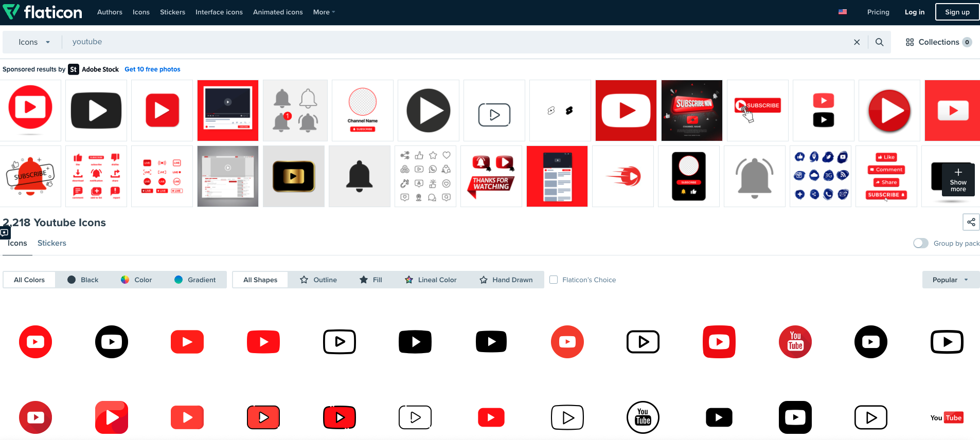Open Stickers in top navigation
The image size is (980, 440).
172,12
